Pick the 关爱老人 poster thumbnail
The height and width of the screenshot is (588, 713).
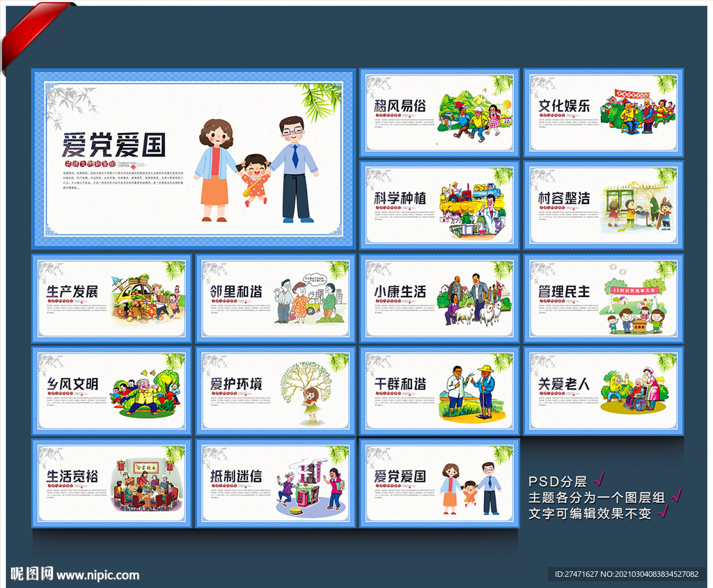pyautogui.click(x=604, y=391)
